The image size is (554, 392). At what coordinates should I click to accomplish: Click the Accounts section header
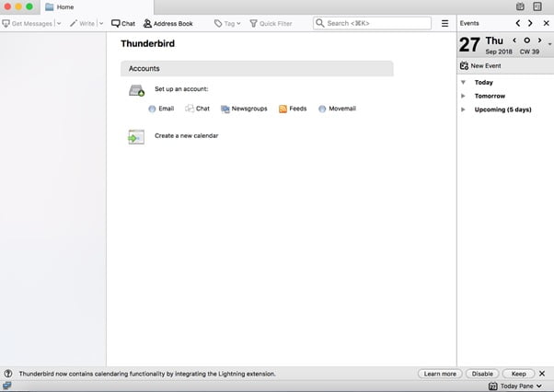[x=257, y=68]
